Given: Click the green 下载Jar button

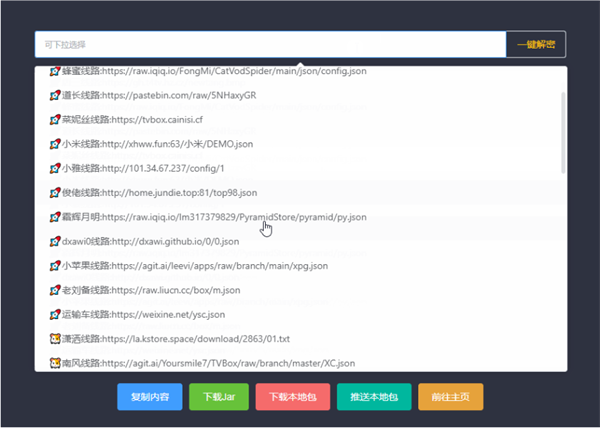Looking at the screenshot, I should pyautogui.click(x=218, y=396).
